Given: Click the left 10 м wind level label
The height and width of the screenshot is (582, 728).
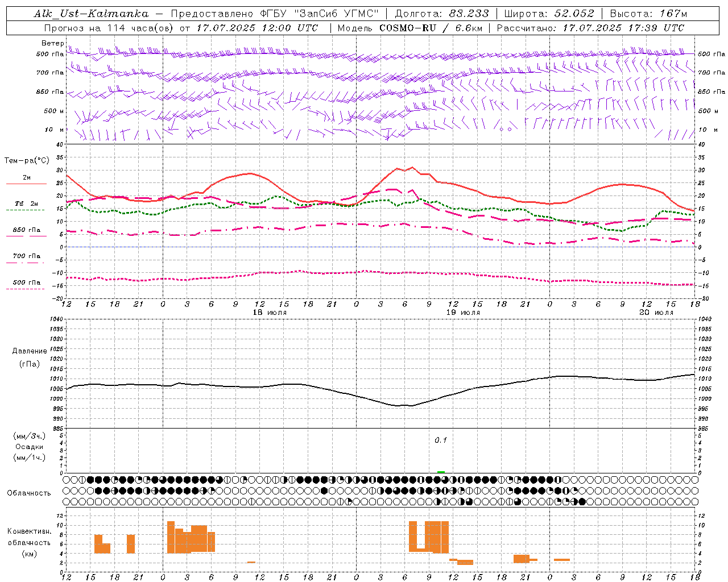Looking at the screenshot, I should 55,130.
